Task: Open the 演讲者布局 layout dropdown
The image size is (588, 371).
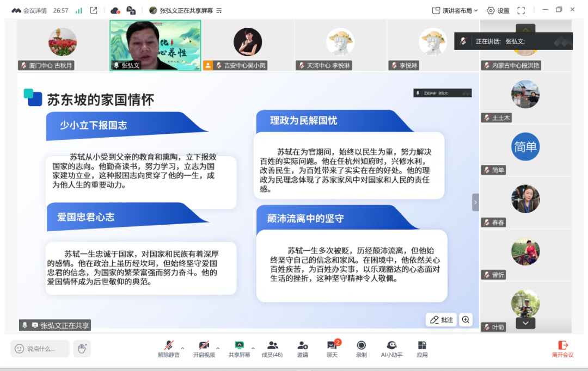Action: tap(455, 10)
